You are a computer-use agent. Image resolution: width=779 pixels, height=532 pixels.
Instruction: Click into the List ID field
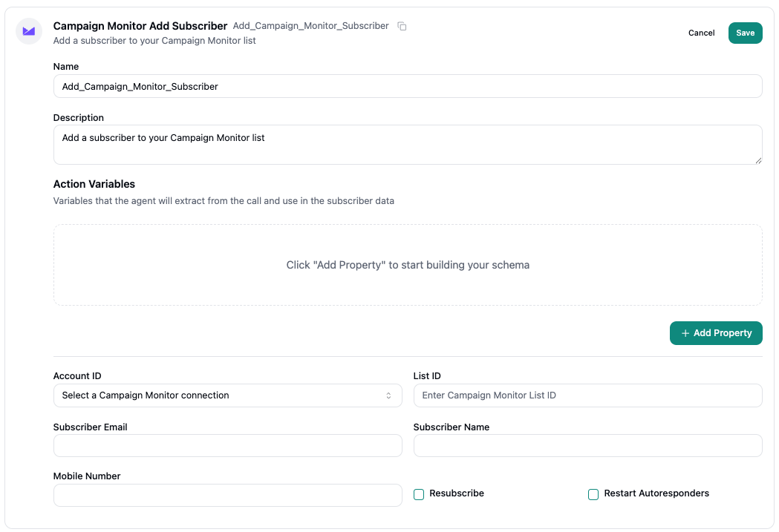587,395
